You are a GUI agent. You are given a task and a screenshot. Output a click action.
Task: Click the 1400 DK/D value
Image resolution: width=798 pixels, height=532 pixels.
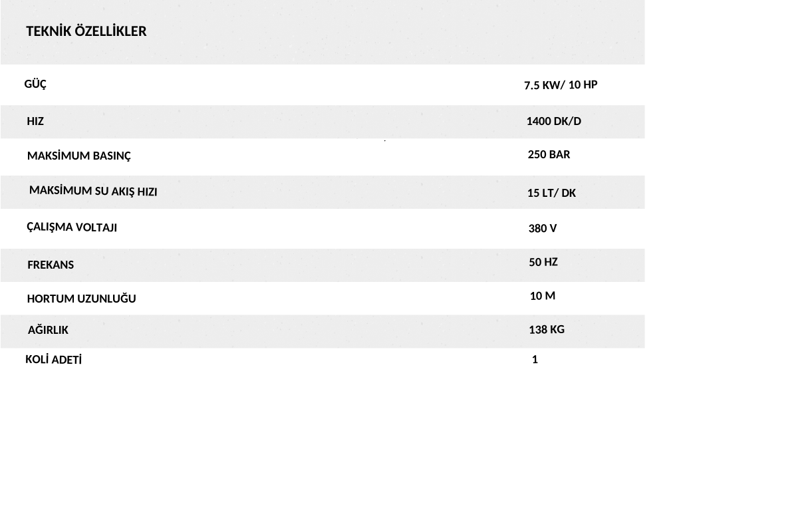(554, 121)
